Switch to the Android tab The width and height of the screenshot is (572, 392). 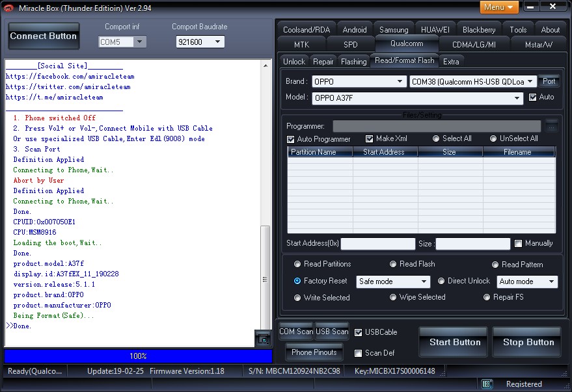355,29
